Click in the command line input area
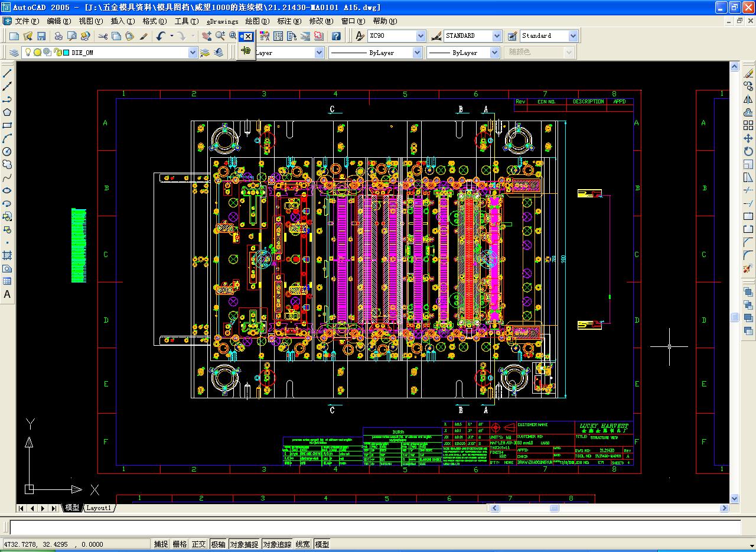This screenshot has width=756, height=552. (x=375, y=527)
